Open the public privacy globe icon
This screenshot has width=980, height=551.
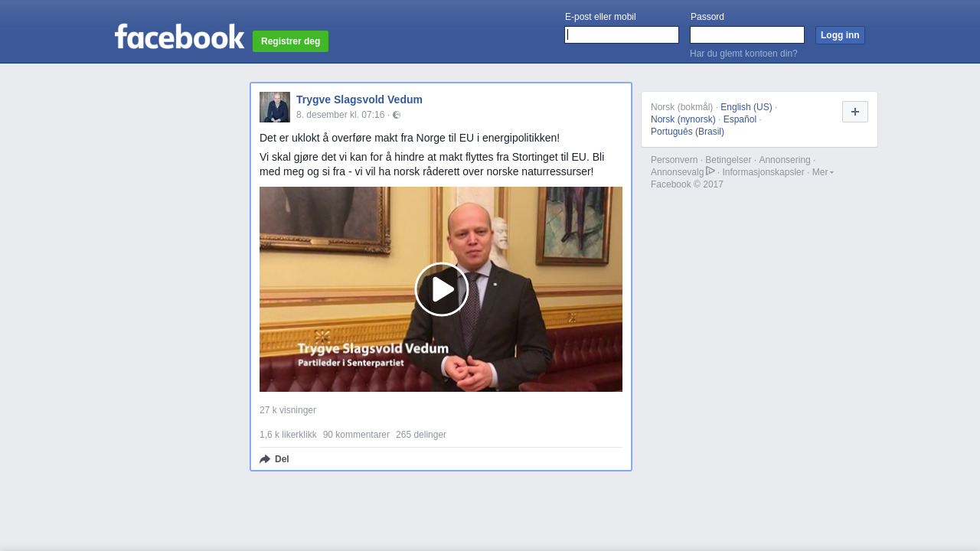(397, 115)
